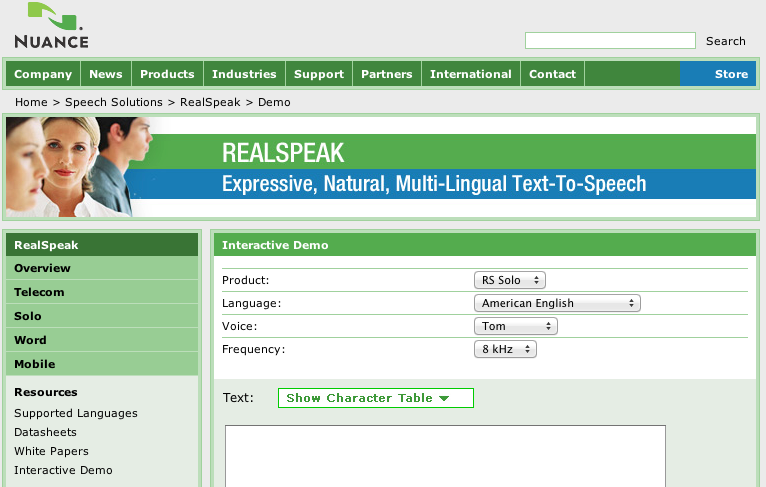
Task: Click inside the demo text area
Action: click(x=445, y=456)
